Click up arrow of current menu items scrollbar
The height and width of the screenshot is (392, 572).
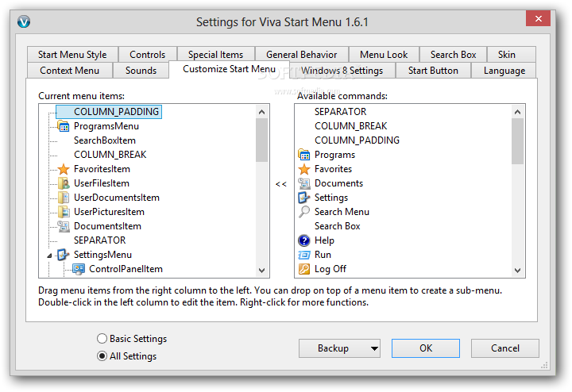pos(261,112)
